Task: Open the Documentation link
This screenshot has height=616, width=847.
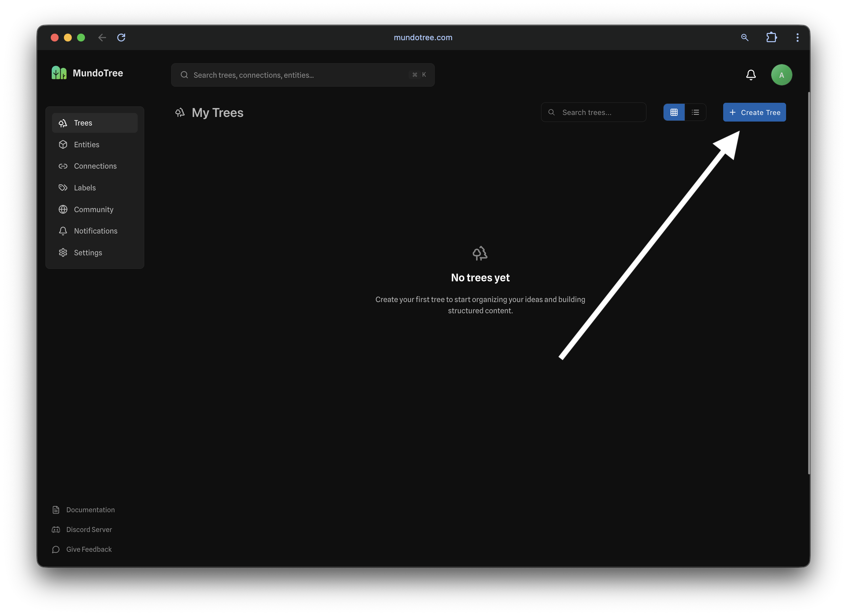Action: pyautogui.click(x=83, y=510)
